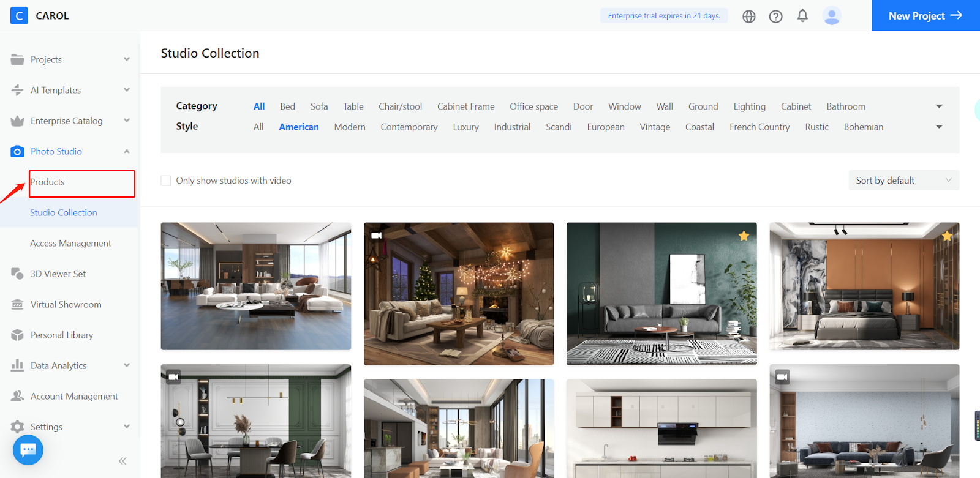Click the video badge on the green-panel dining room

pyautogui.click(x=173, y=377)
